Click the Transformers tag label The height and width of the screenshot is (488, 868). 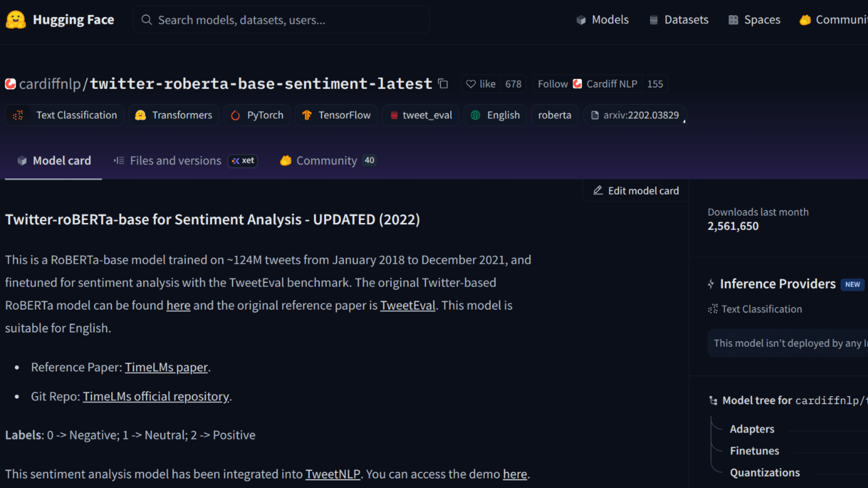tap(182, 115)
